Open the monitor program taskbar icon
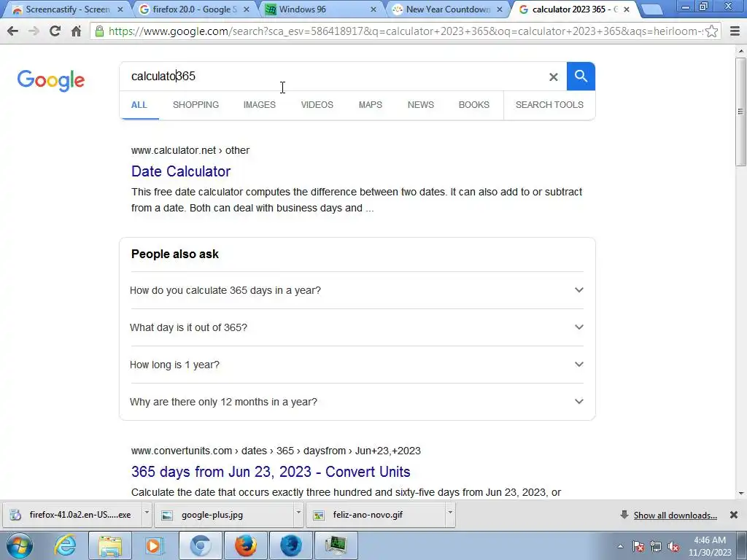This screenshot has height=560, width=747. pos(336,545)
